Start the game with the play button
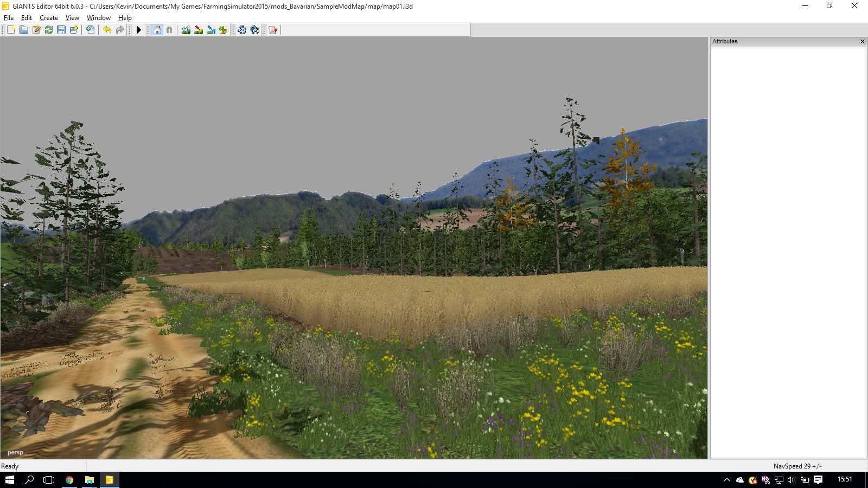 click(139, 30)
